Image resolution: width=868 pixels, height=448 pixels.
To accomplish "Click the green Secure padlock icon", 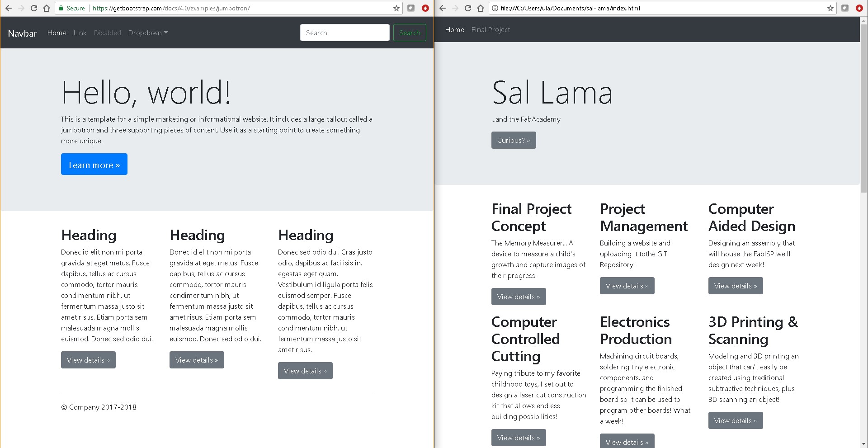I will [61, 8].
